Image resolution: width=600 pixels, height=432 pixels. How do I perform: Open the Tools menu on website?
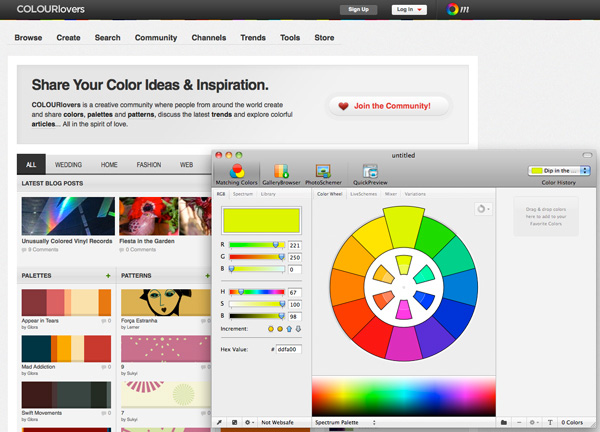(x=290, y=37)
